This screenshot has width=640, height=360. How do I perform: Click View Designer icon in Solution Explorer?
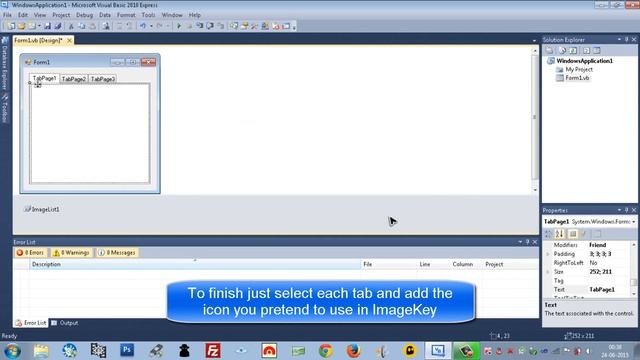point(597,51)
